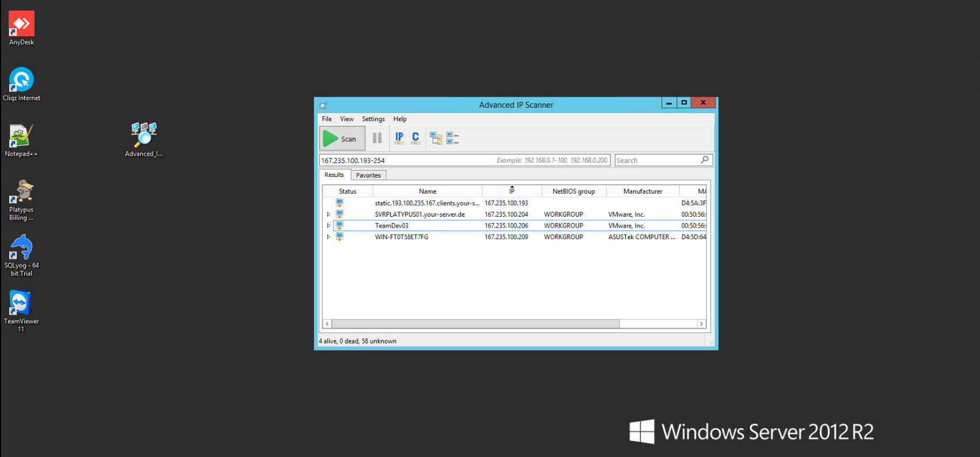Click the computer status icon for WIN-FT0T58ET7FG

coord(339,236)
